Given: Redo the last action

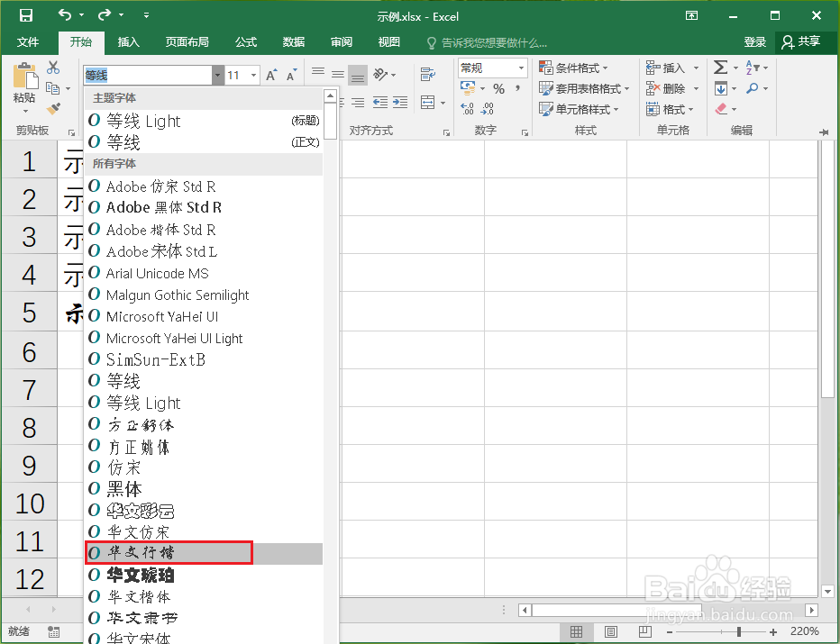Looking at the screenshot, I should (x=104, y=15).
